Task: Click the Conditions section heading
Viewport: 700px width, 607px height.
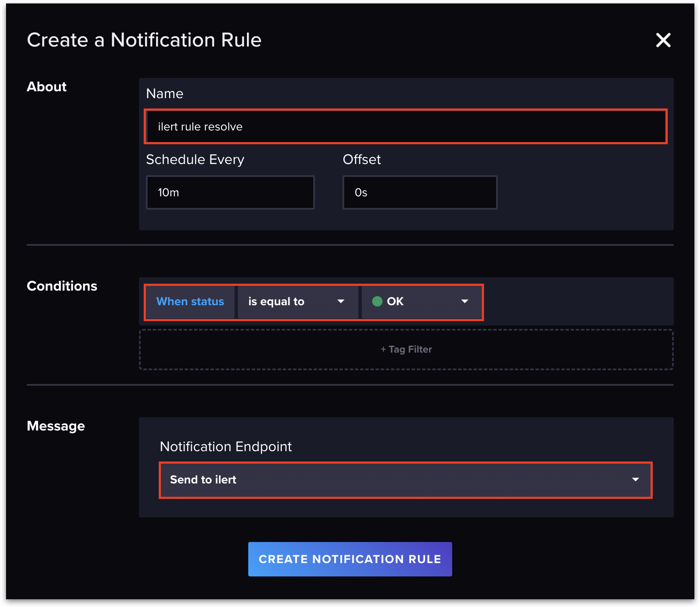Action: coord(62,286)
